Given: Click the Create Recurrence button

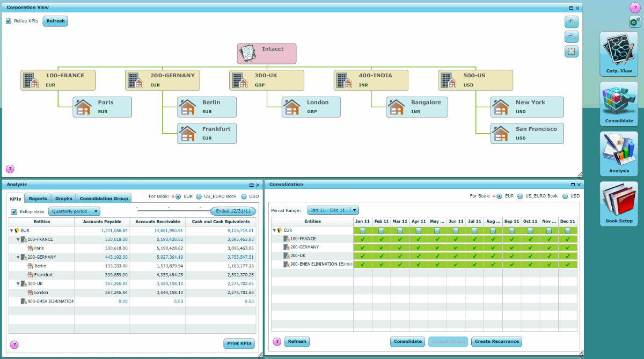Looking at the screenshot, I should click(497, 341).
